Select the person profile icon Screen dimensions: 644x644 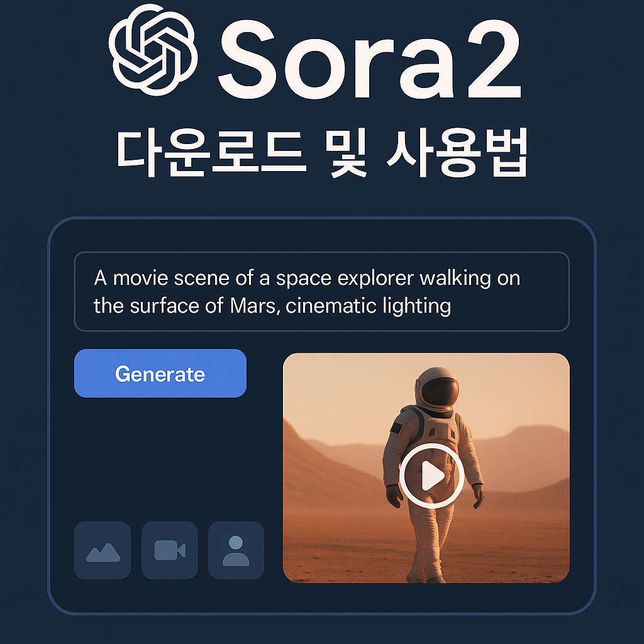[x=236, y=550]
